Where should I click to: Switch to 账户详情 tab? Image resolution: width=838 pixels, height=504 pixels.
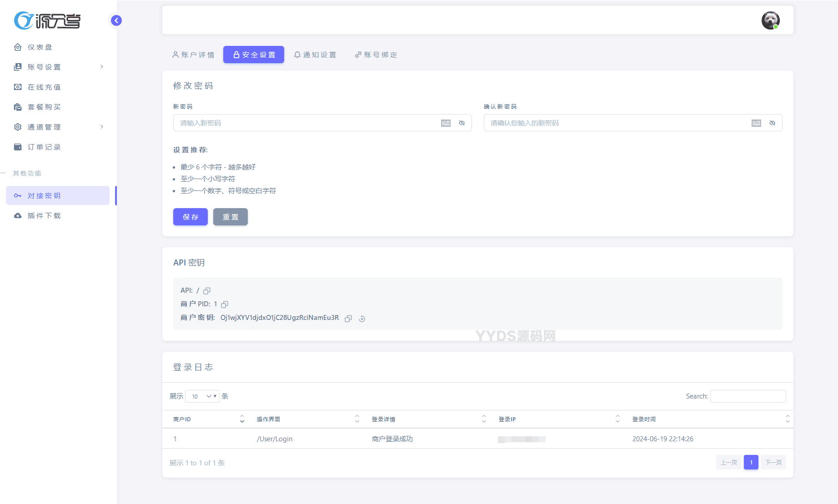pyautogui.click(x=193, y=55)
